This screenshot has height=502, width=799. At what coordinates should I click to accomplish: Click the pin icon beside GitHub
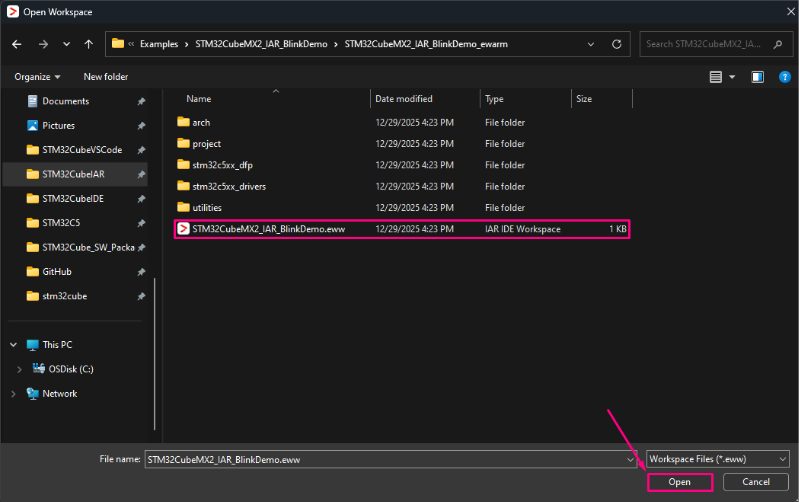point(141,272)
